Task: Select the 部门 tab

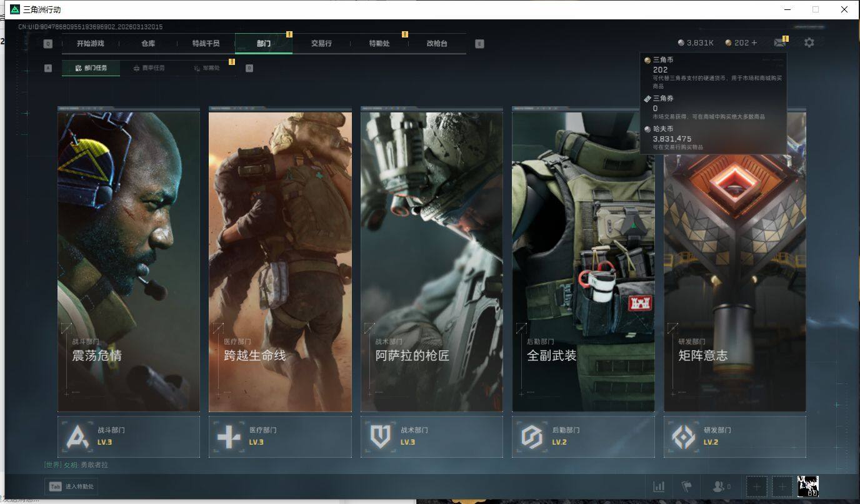Action: pos(264,44)
